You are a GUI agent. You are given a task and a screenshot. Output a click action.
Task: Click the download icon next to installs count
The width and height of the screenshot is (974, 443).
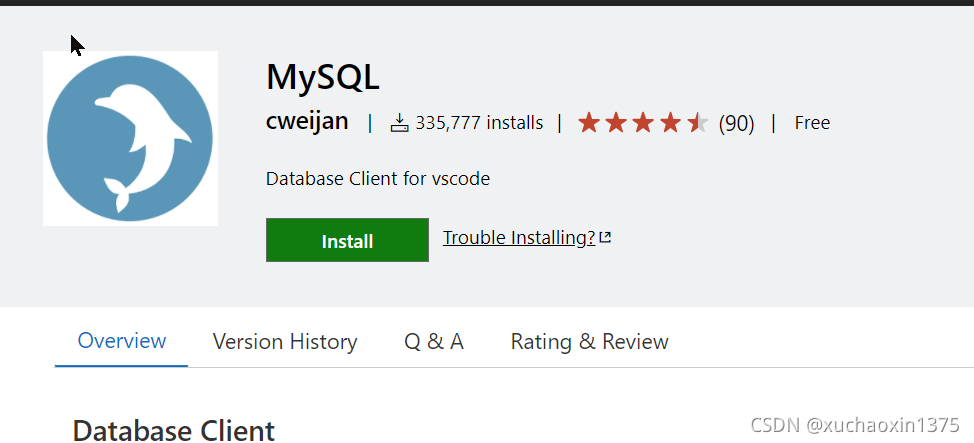[x=399, y=123]
